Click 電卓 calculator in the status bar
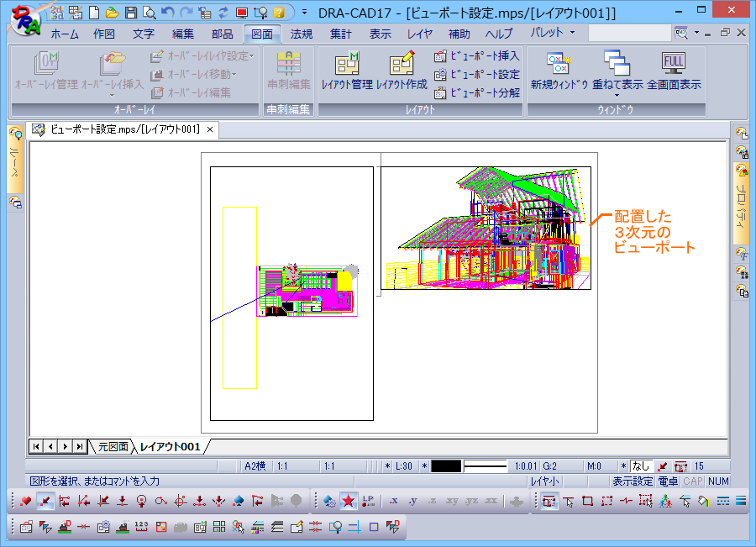This screenshot has height=547, width=756. pyautogui.click(x=668, y=481)
